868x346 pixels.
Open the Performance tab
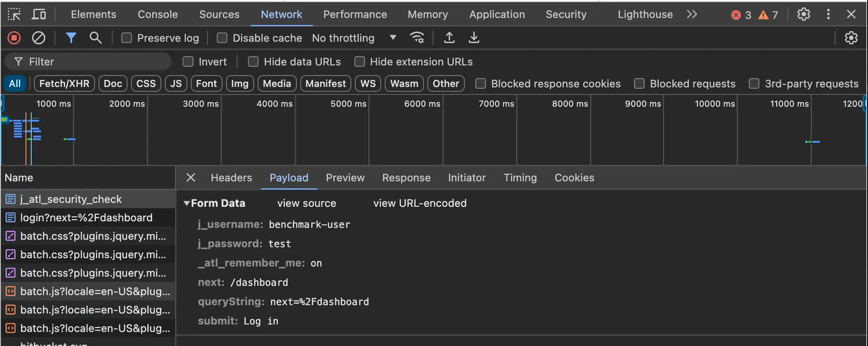coord(355,14)
